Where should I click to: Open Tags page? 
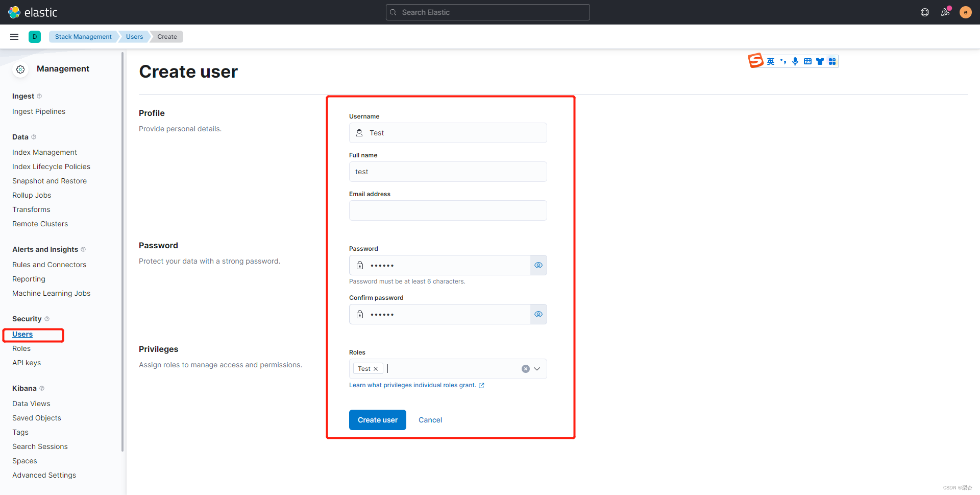pos(20,432)
